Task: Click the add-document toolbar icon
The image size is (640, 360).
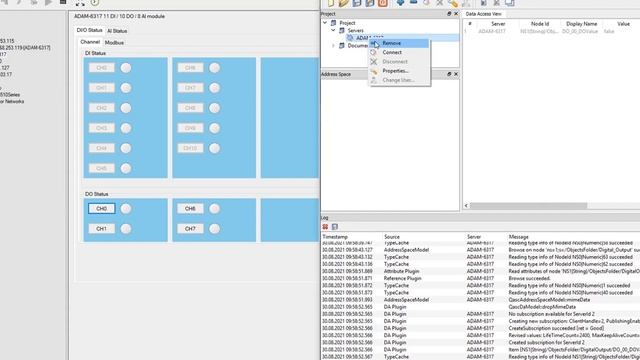Action: point(483,3)
